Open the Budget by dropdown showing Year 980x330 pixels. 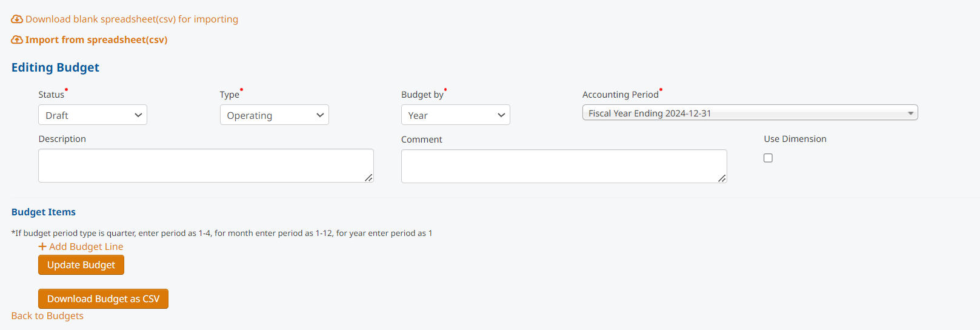tap(456, 115)
